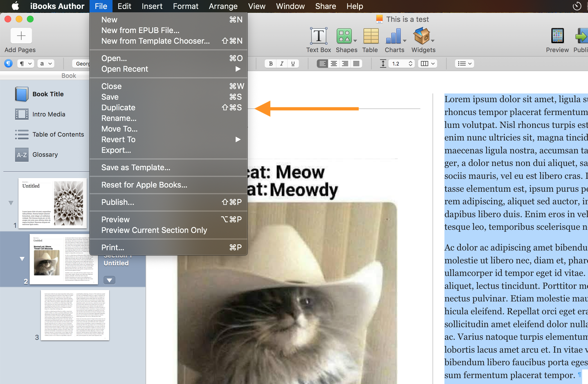Collapse the chapter 1 disclosure triangle

click(11, 203)
